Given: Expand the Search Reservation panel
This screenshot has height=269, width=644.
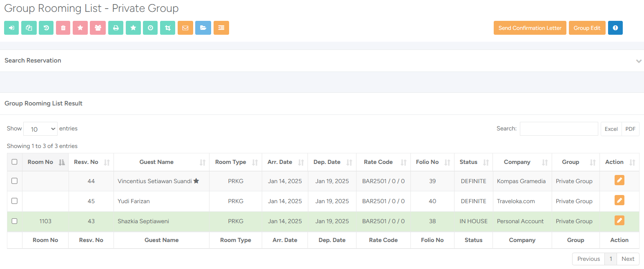Looking at the screenshot, I should coord(639,61).
